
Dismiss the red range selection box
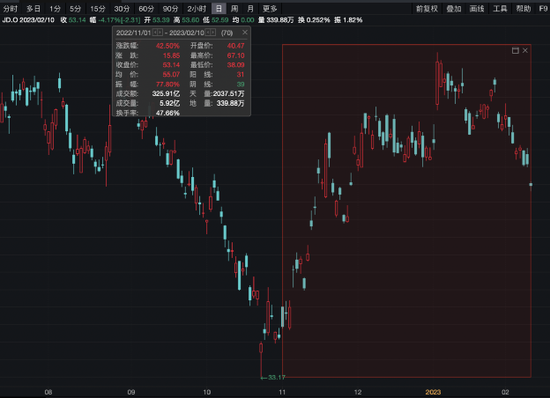pos(525,50)
